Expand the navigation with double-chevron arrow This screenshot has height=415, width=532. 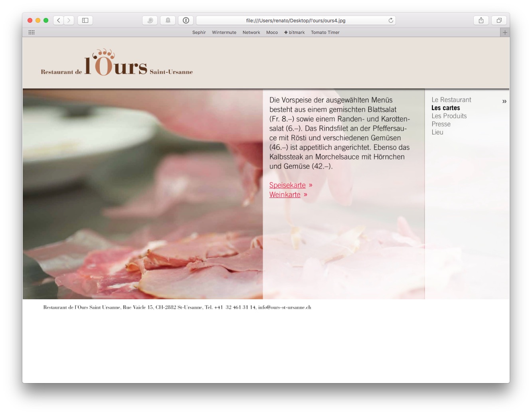pyautogui.click(x=504, y=101)
